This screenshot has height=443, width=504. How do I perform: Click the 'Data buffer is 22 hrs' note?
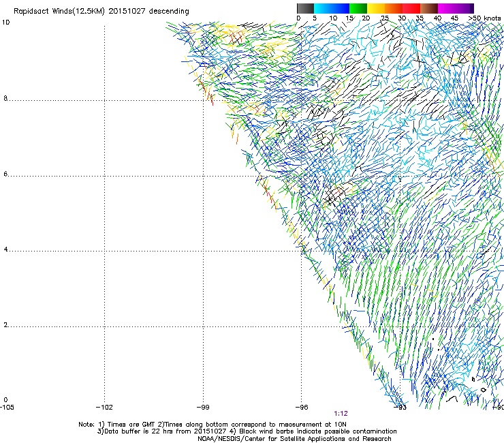click(x=247, y=431)
